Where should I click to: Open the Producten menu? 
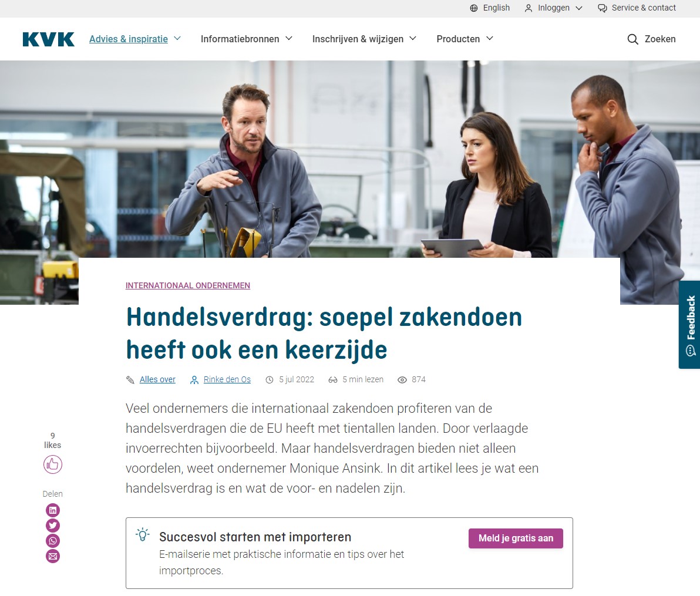[465, 39]
